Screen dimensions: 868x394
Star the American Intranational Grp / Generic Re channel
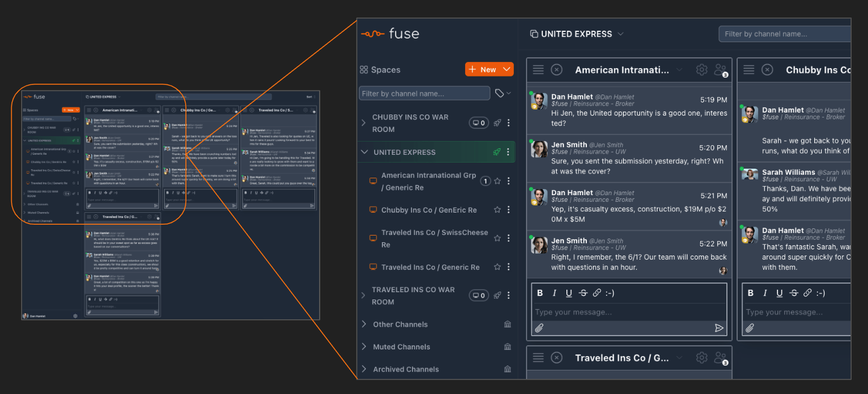point(497,181)
